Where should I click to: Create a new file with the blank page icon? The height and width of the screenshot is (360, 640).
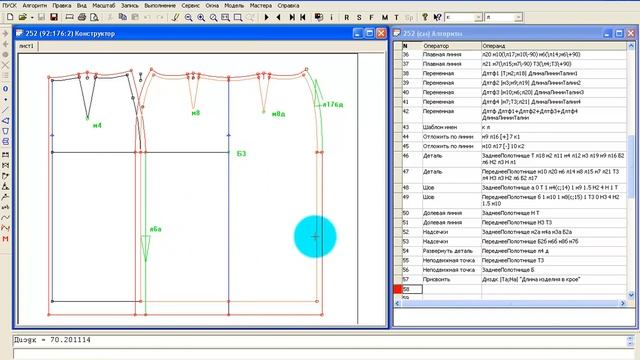coord(10,17)
